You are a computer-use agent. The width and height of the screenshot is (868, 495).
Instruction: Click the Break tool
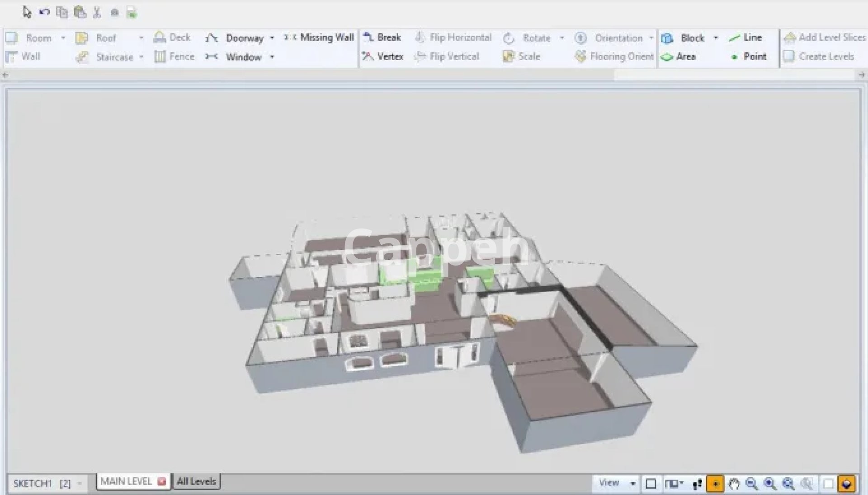[x=382, y=37]
